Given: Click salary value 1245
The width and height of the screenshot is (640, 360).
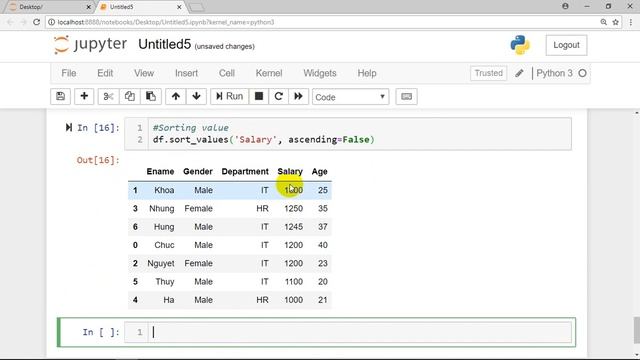Looking at the screenshot, I should click(293, 227).
